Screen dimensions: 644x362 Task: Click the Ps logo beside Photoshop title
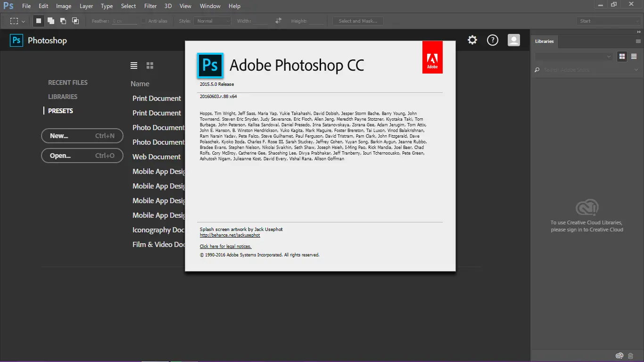[17, 40]
